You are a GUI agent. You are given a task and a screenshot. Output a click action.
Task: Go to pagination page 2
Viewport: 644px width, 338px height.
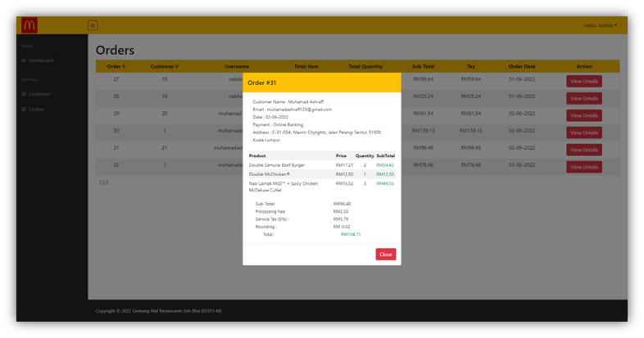pos(103,183)
